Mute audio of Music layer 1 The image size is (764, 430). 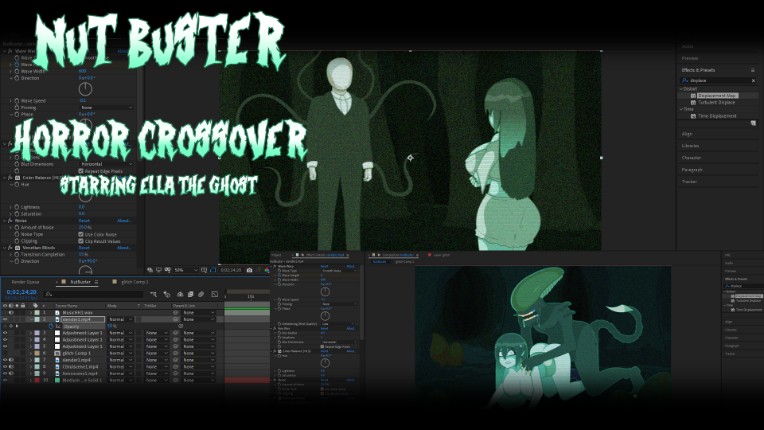click(11, 313)
